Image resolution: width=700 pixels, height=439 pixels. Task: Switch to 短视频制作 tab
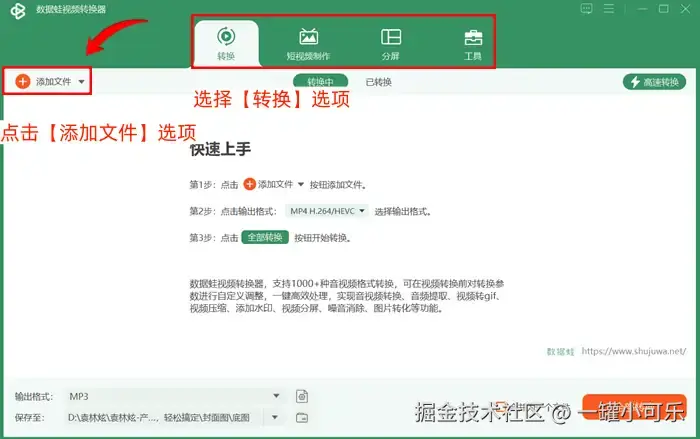[x=308, y=44]
